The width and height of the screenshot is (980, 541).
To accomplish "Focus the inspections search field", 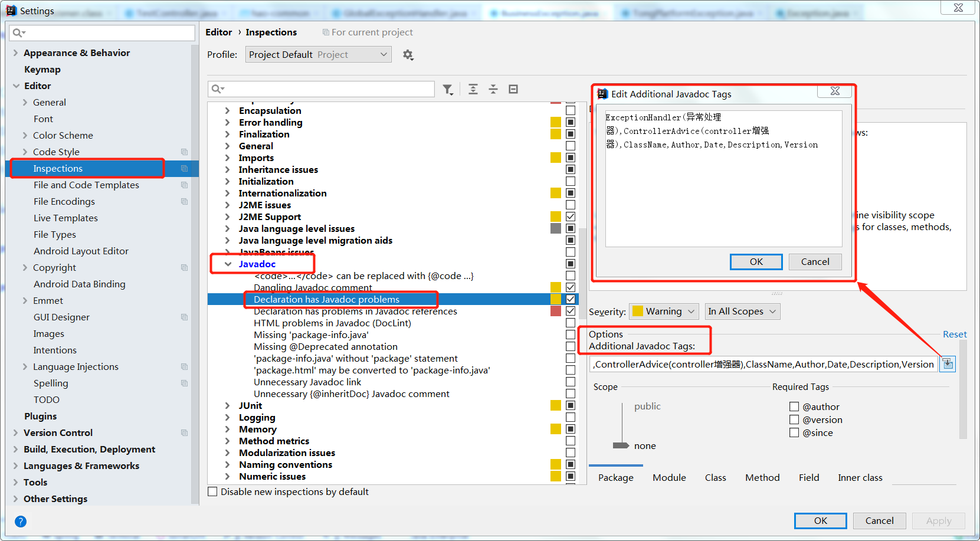I will [x=321, y=89].
